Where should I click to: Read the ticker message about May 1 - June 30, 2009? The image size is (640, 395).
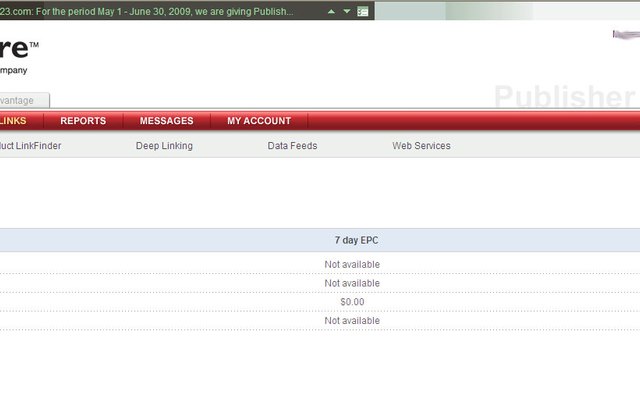(x=146, y=11)
